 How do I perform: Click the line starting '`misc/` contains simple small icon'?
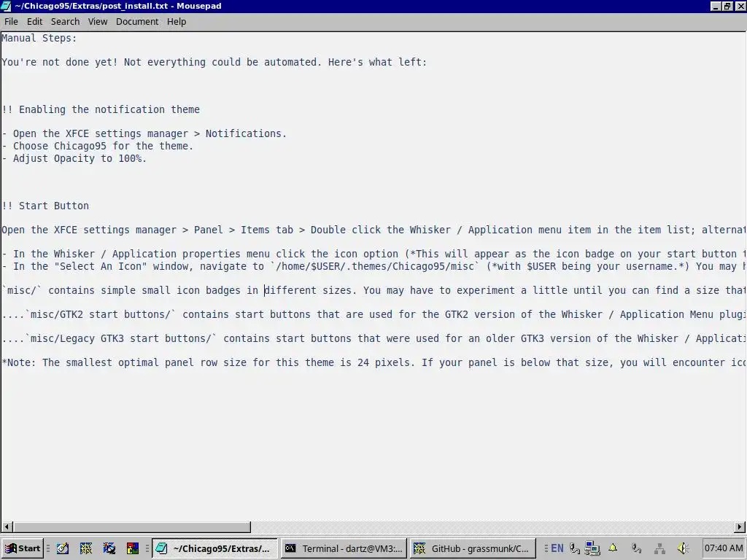click(x=373, y=290)
